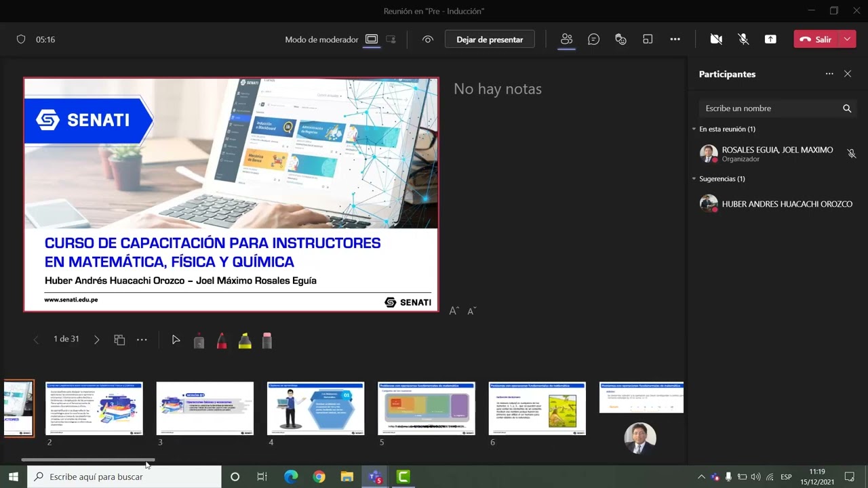The width and height of the screenshot is (868, 488).
Task: Go to the previous slide arrow
Action: click(36, 340)
